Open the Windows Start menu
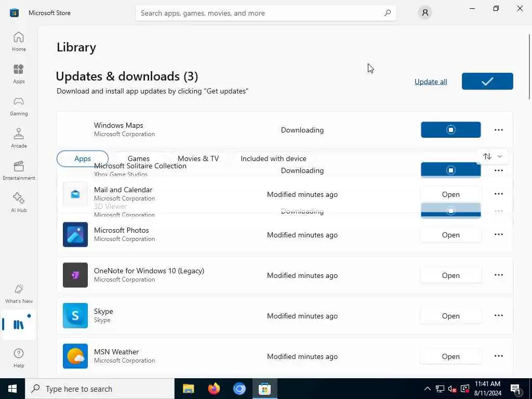This screenshot has width=532, height=399. (12, 389)
